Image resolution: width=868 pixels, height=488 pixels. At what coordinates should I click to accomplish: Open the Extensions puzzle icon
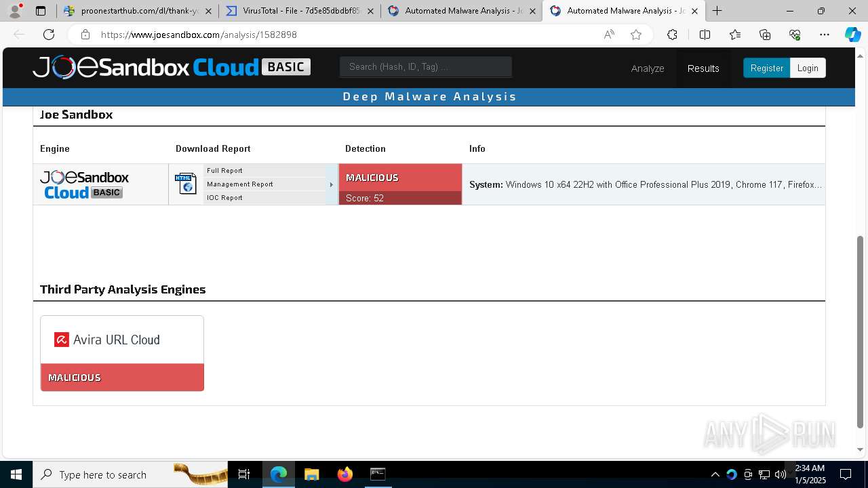coord(672,35)
